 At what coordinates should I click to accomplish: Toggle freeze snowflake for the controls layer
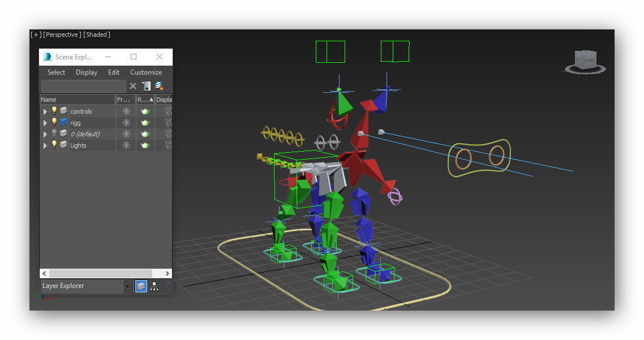pyautogui.click(x=126, y=111)
